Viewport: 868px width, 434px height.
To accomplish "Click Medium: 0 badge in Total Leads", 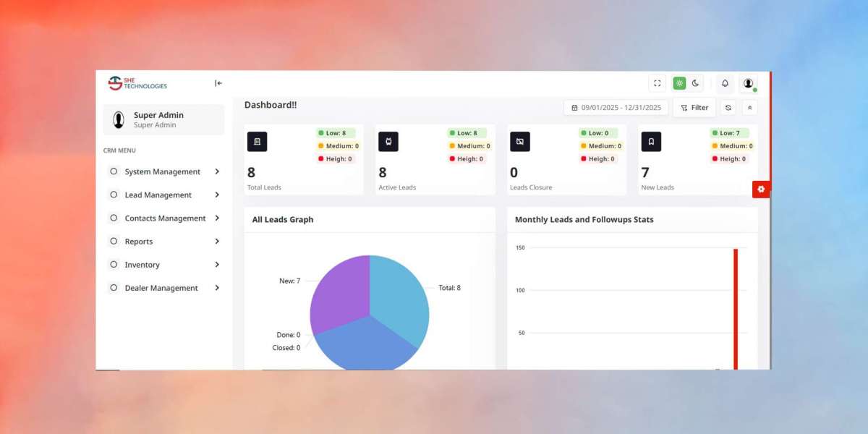I will [x=338, y=146].
